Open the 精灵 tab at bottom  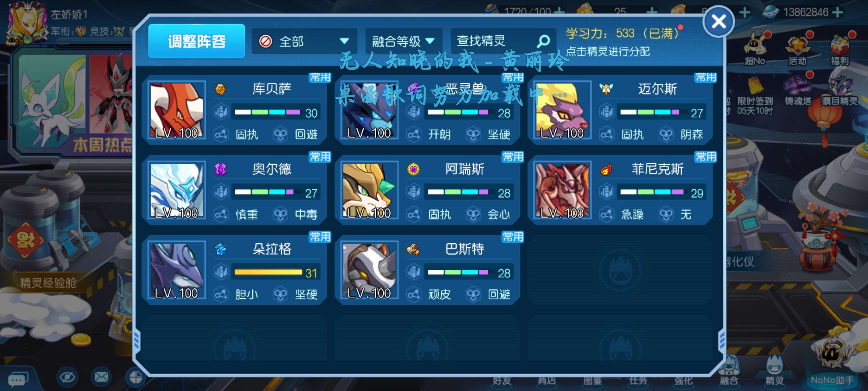tap(774, 371)
